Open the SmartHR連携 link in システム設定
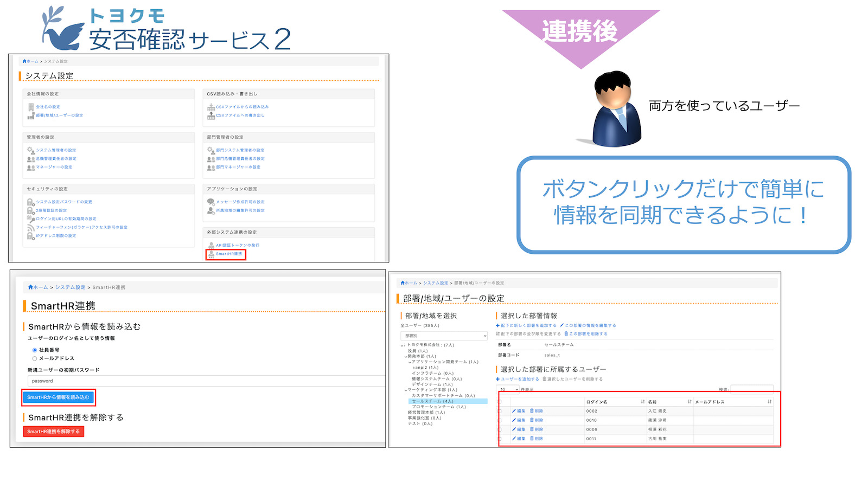 coord(229,254)
